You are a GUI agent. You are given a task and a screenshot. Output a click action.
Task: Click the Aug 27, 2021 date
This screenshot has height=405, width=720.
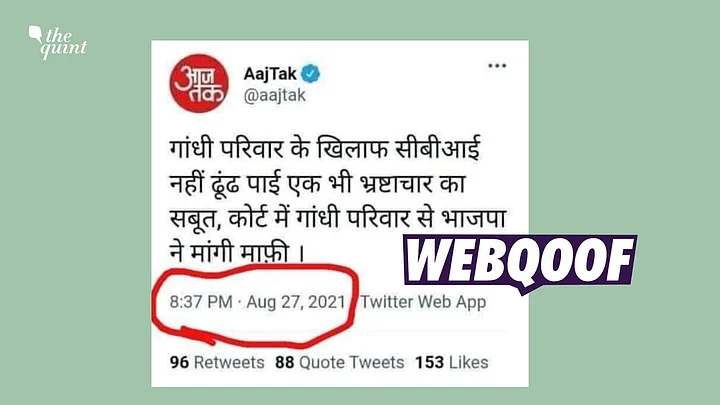(x=296, y=302)
